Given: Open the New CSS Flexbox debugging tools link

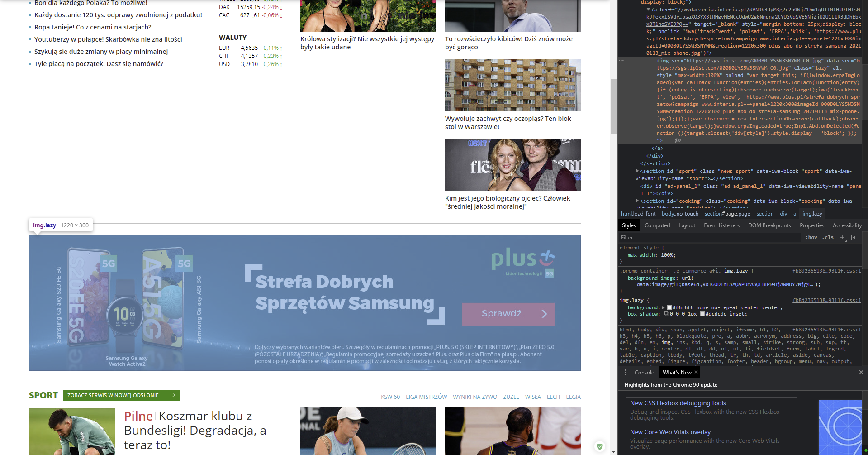Looking at the screenshot, I should tap(678, 403).
